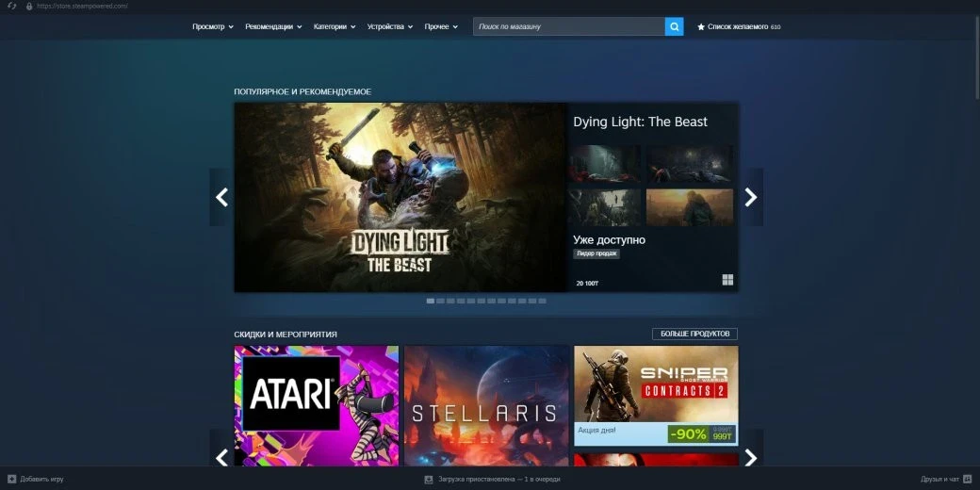Click the padlock icon in address bar

click(x=29, y=6)
